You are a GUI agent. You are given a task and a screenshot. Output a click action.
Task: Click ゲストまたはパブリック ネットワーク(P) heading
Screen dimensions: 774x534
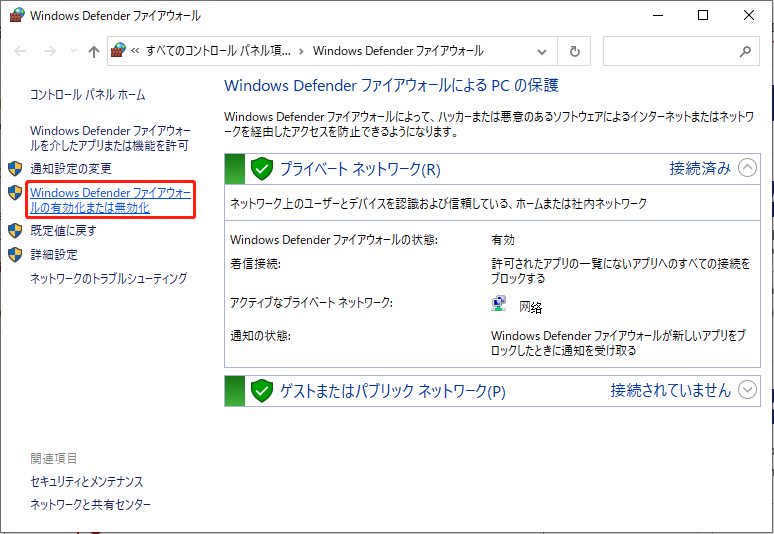pyautogui.click(x=393, y=391)
